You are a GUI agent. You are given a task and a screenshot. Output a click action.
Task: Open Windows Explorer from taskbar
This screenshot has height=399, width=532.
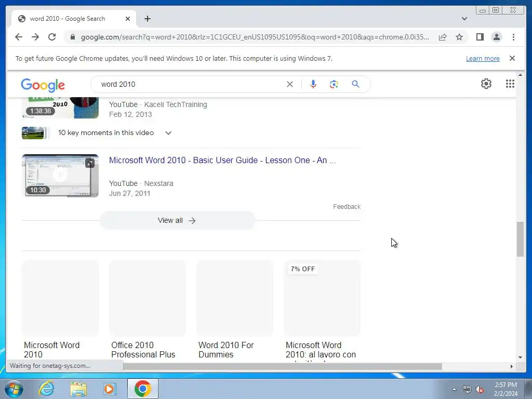click(78, 389)
